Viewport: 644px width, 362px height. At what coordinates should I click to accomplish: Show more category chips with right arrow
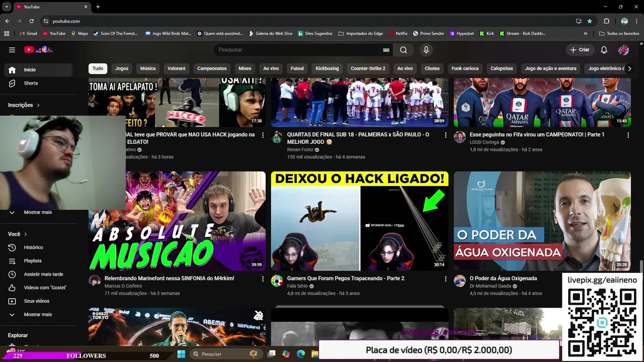coord(629,68)
